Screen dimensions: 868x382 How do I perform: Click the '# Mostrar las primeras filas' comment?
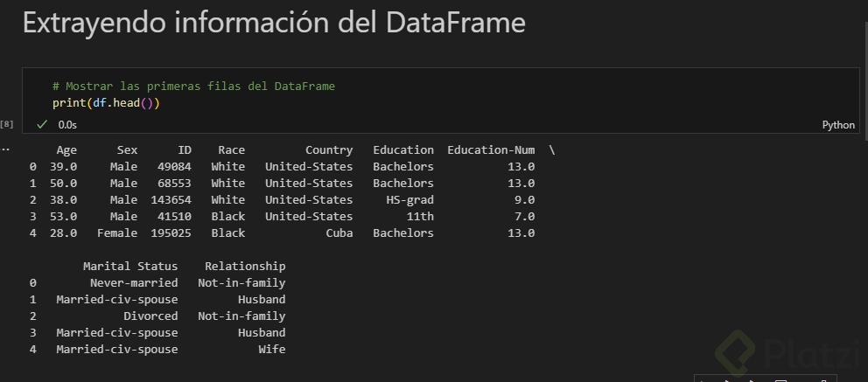(193, 87)
